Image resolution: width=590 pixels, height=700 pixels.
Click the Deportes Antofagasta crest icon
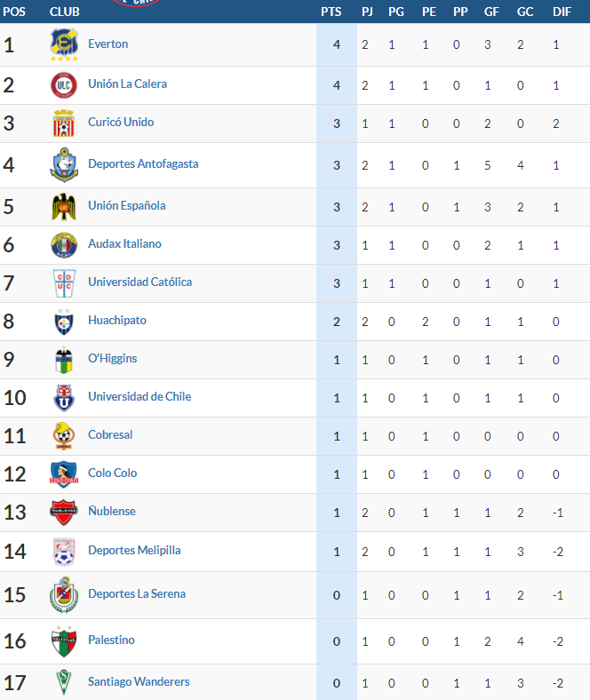(64, 165)
